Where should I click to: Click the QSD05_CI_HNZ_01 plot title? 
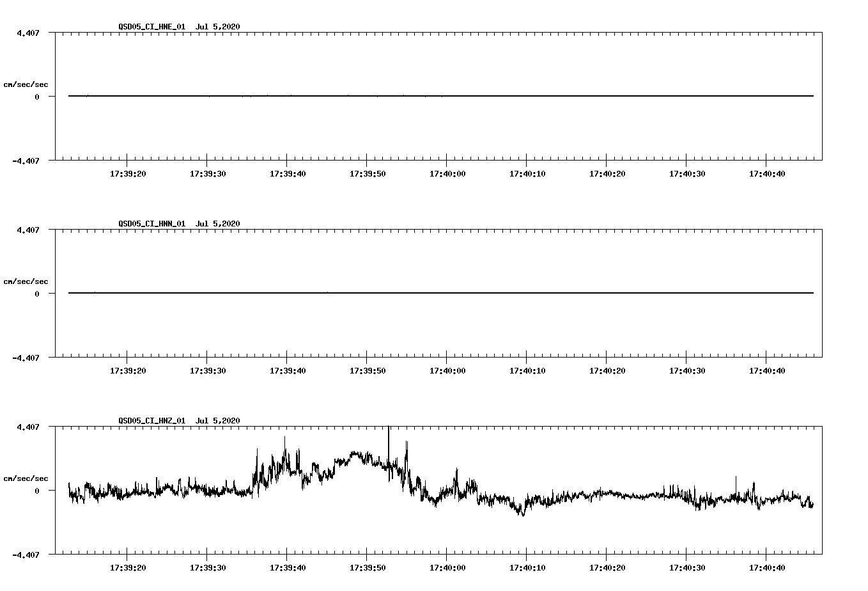pyautogui.click(x=179, y=420)
